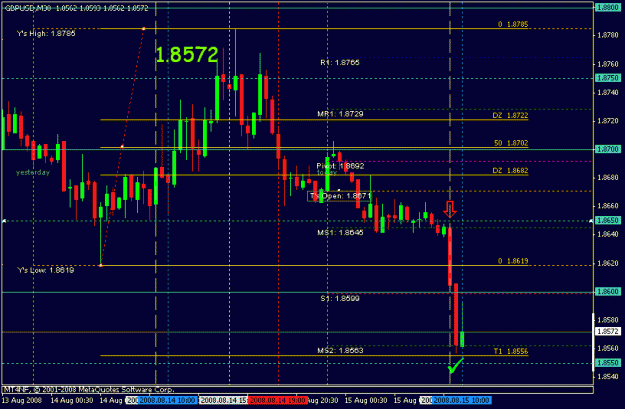Select the 1.8700 price axis marker
Viewport: 625px width, 409px height.
(608, 149)
